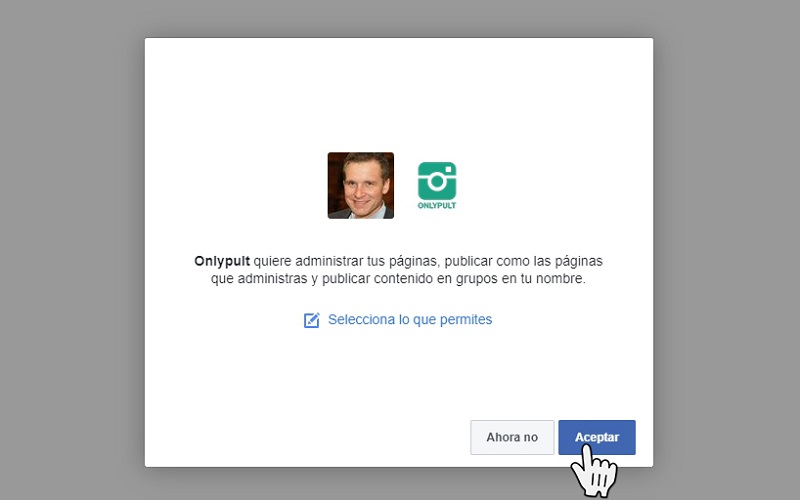Click the word "permites" in the link

[464, 320]
